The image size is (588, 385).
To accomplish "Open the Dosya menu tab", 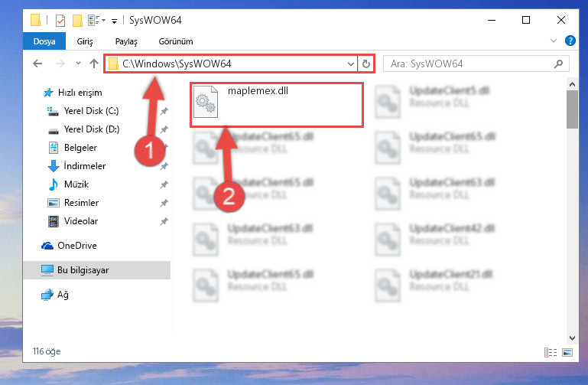I will click(44, 41).
